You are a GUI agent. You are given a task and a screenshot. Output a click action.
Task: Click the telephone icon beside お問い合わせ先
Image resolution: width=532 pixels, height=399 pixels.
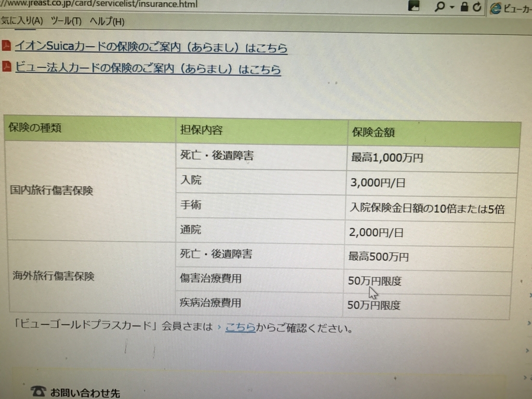click(38, 391)
